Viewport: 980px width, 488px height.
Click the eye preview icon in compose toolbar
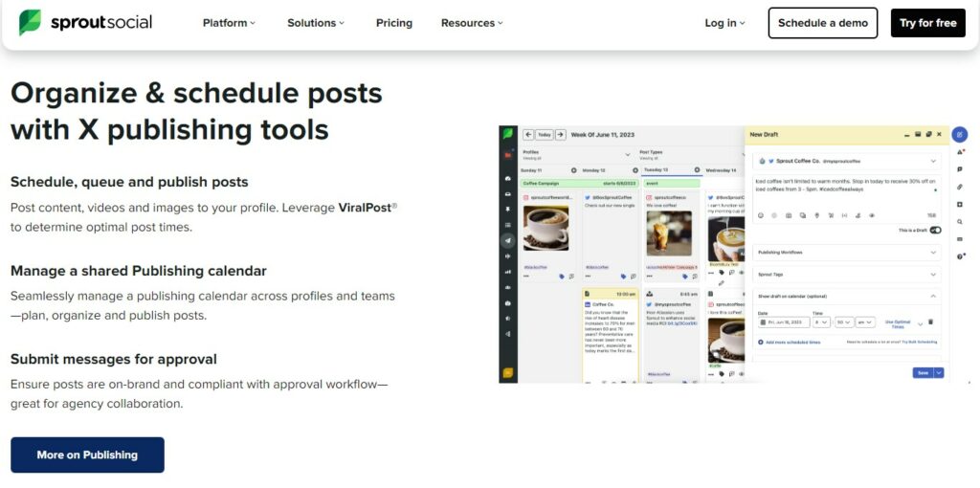click(872, 215)
